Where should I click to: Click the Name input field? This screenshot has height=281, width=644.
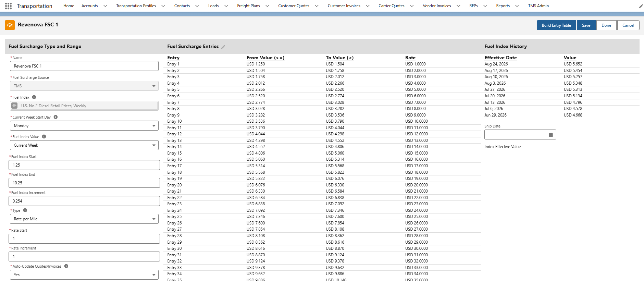click(x=84, y=66)
